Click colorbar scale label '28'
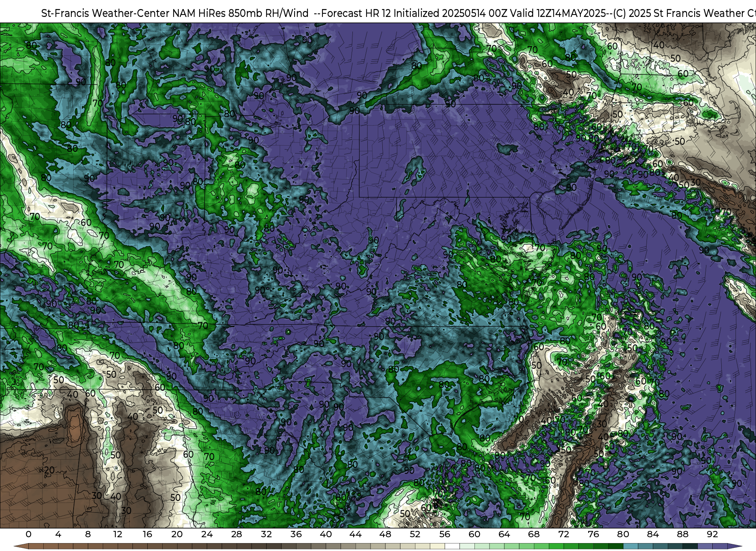Image resolution: width=756 pixels, height=551 pixels. (236, 534)
